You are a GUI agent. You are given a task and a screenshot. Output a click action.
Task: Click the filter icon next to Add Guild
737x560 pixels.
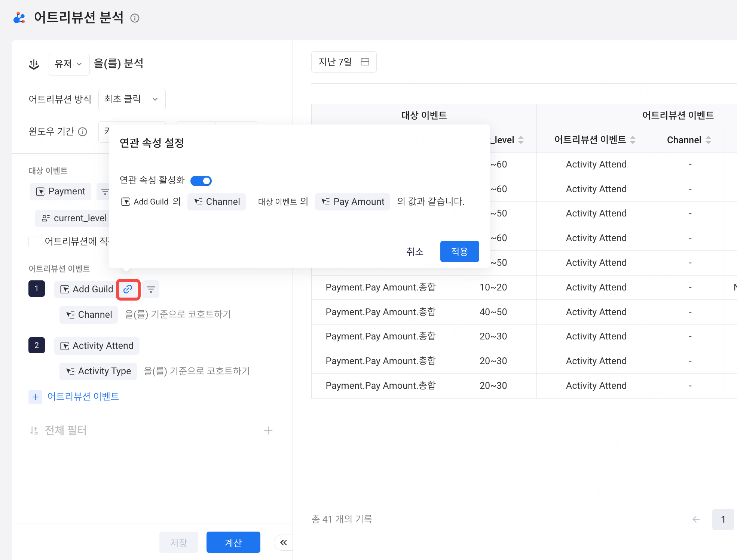tap(151, 289)
